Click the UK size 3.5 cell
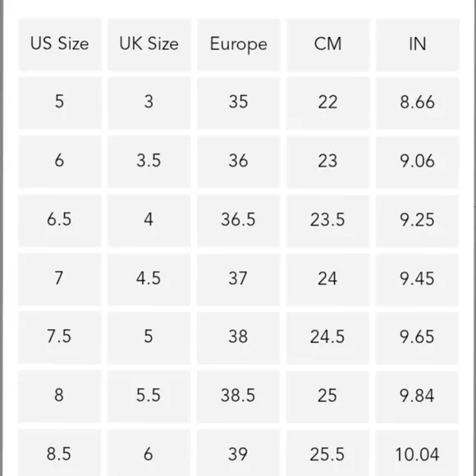 (x=149, y=162)
